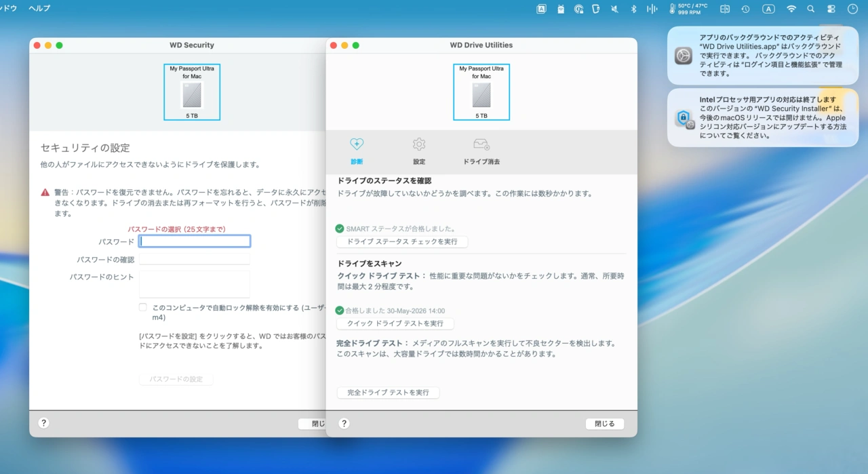Open the input source 'A' menu bar icon
Viewport: 868px width, 474px height.
[768, 9]
